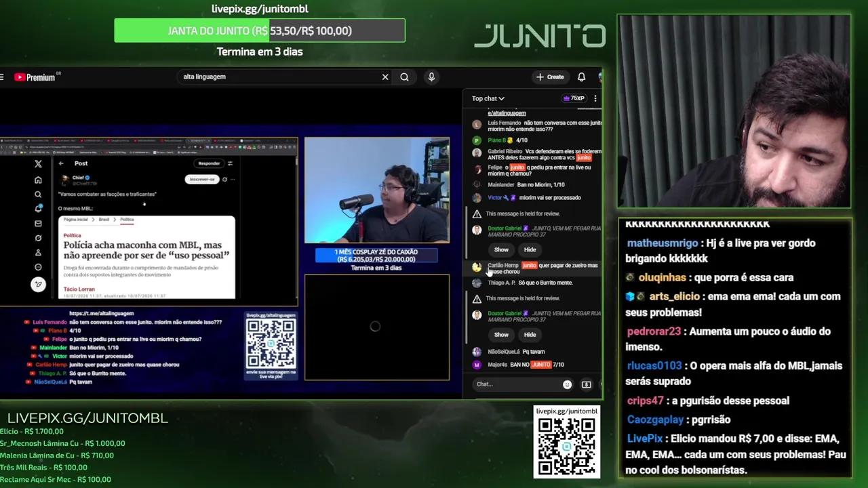The width and height of the screenshot is (868, 488).
Task: Click Thiago A. P. 'Burrito mente' message
Action: click(523, 283)
